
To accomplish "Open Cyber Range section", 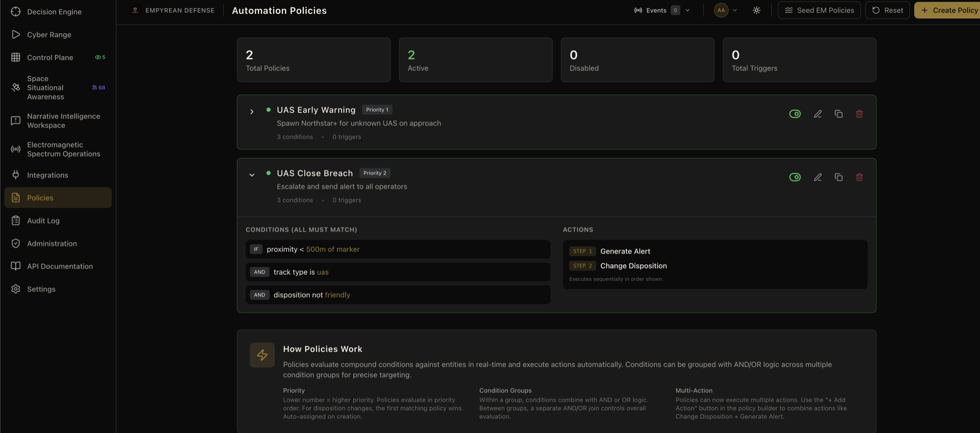I will click(x=58, y=34).
